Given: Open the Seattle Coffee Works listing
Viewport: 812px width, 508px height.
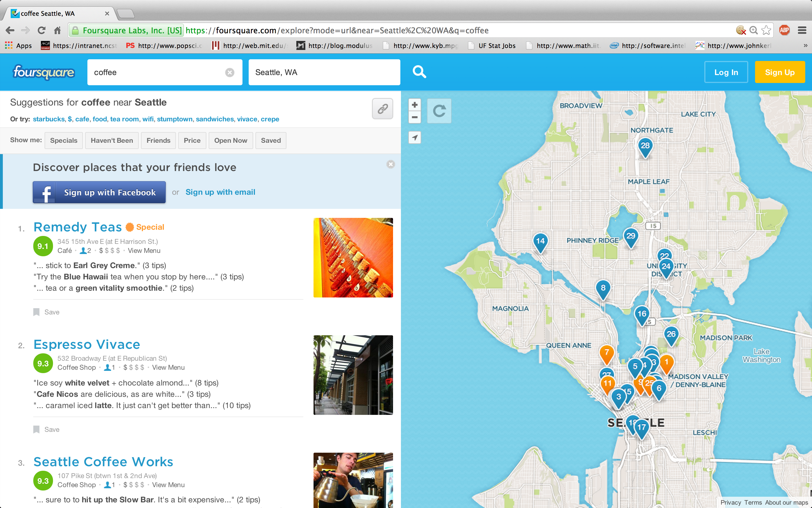Looking at the screenshot, I should tap(103, 462).
